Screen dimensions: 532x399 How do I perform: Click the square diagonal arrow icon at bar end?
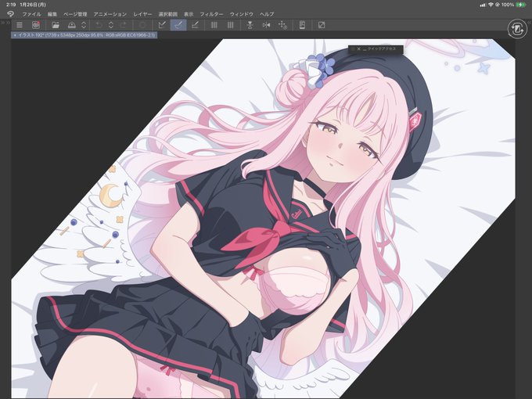322,25
